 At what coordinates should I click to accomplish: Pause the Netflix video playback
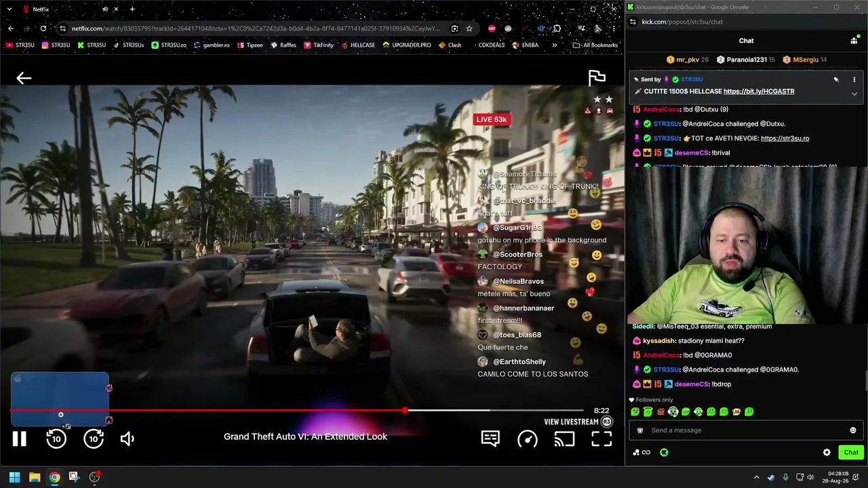tap(19, 439)
